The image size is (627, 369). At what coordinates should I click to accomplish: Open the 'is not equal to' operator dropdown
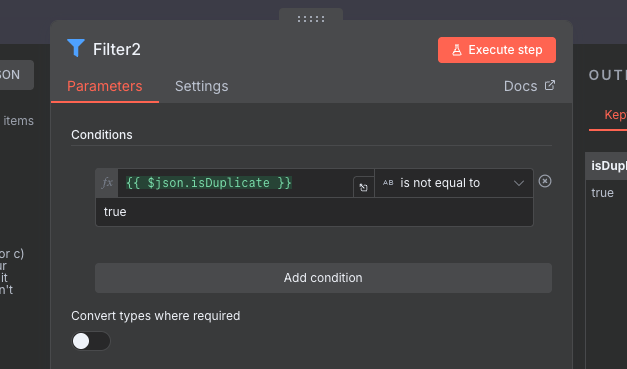pyautogui.click(x=453, y=183)
